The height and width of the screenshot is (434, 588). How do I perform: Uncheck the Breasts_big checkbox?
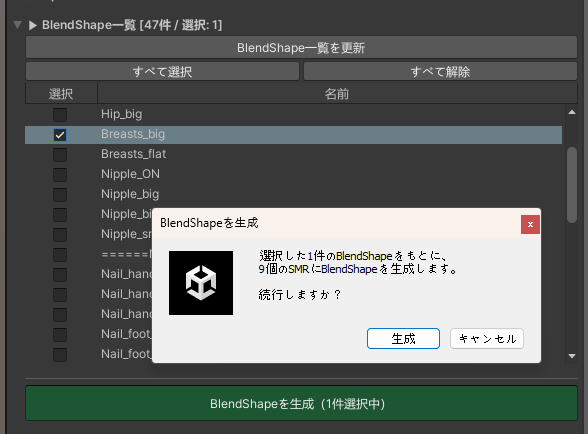coord(60,135)
